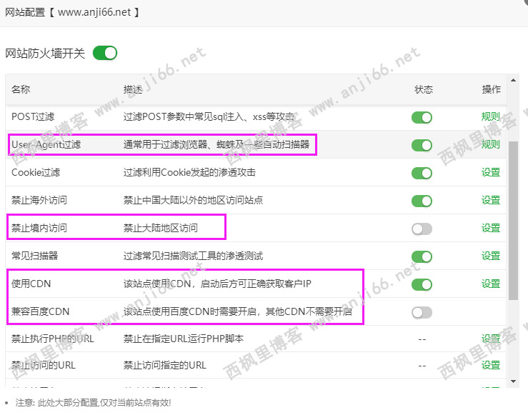Click 设置 in the 禁止境内访问 row

click(491, 229)
